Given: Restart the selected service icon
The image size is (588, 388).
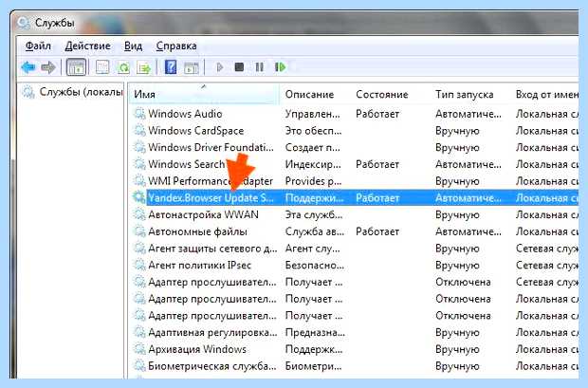Looking at the screenshot, I should [280, 67].
